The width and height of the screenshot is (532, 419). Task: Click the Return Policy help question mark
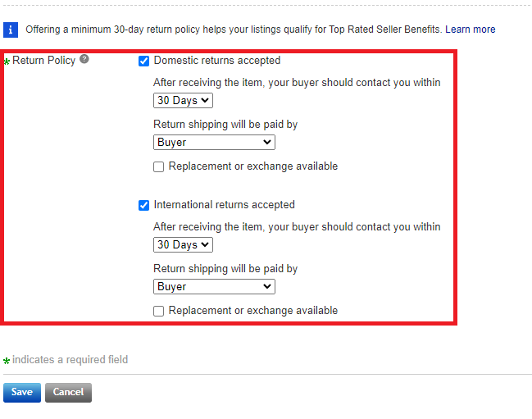point(84,59)
